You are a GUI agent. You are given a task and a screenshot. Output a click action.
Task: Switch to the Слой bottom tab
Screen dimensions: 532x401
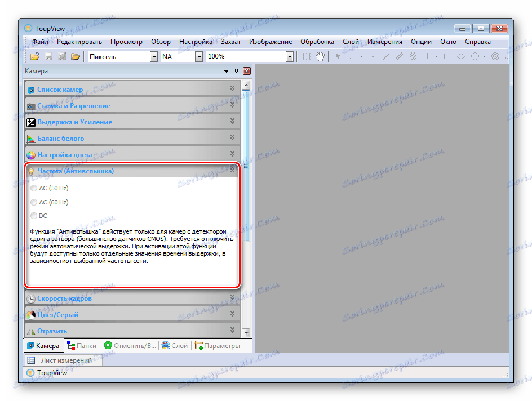coord(174,346)
